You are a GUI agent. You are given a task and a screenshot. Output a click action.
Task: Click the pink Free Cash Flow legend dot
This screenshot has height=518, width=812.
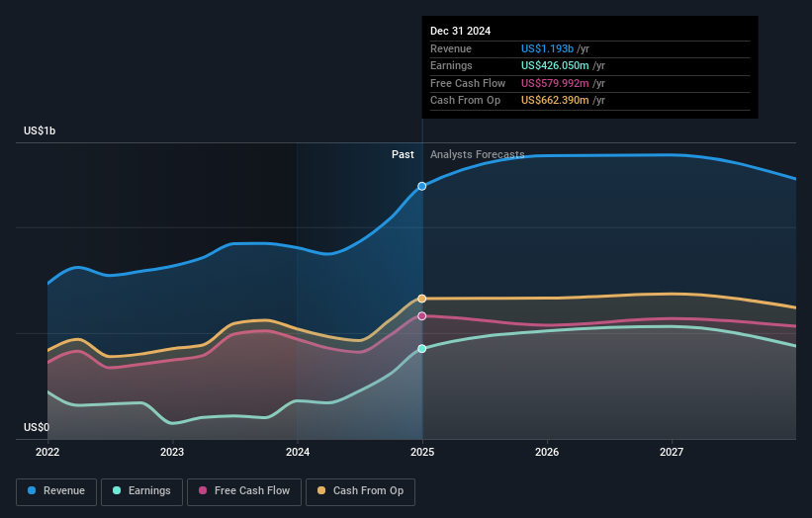[203, 490]
